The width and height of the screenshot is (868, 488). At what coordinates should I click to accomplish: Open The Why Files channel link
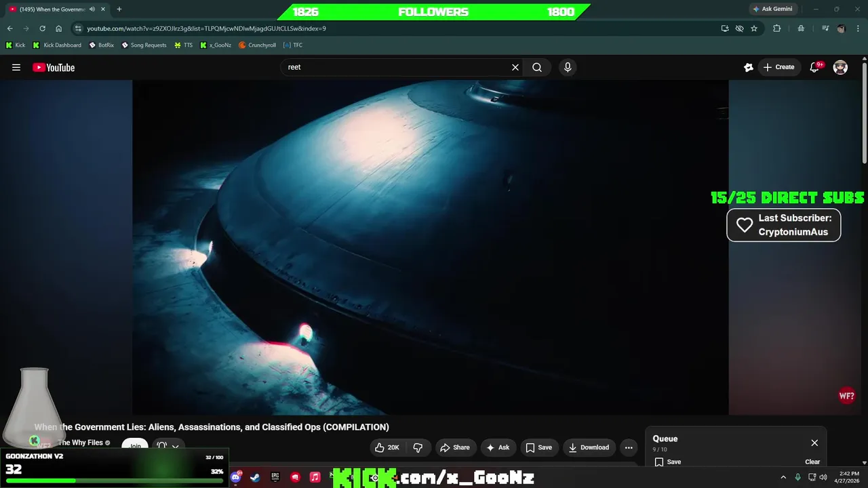click(x=80, y=443)
